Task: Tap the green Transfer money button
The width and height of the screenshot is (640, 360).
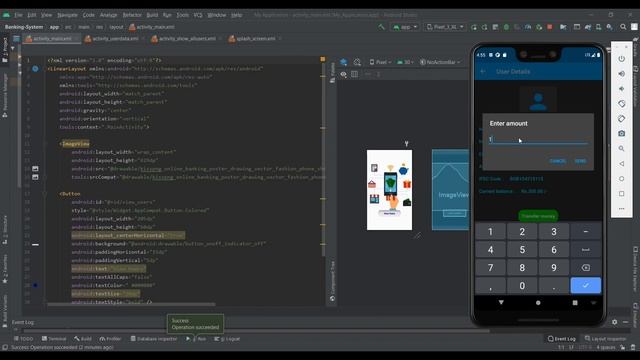Action: pos(538,216)
